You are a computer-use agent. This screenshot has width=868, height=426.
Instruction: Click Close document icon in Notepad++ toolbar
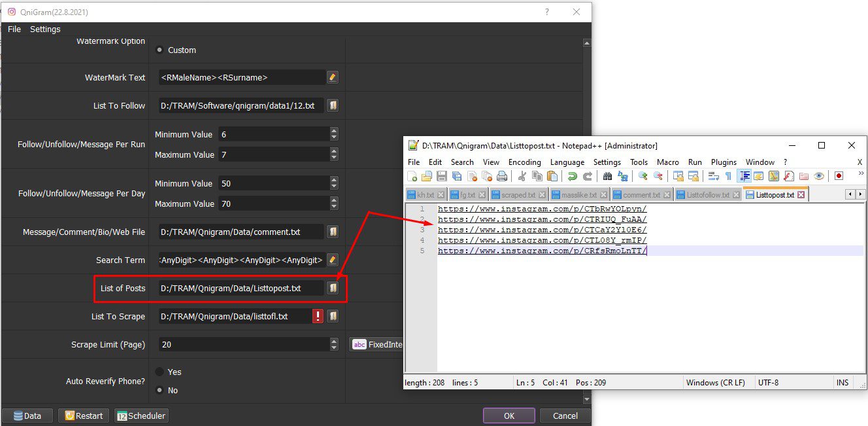[472, 176]
